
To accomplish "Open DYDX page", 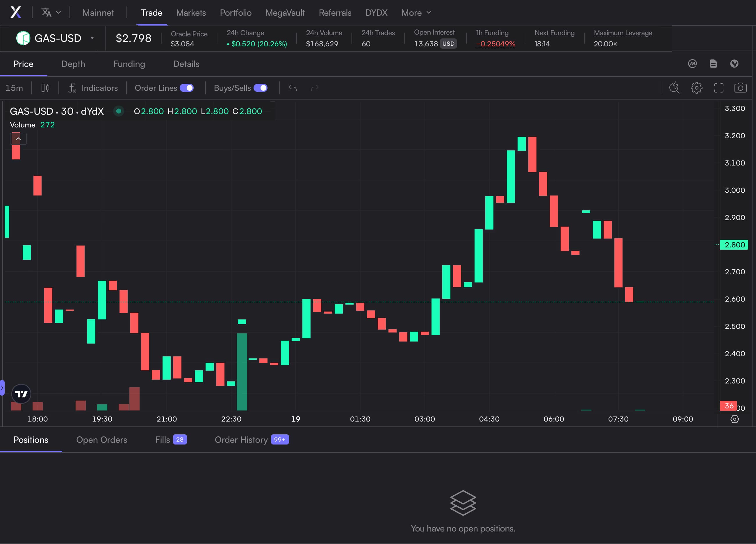I will [x=376, y=13].
